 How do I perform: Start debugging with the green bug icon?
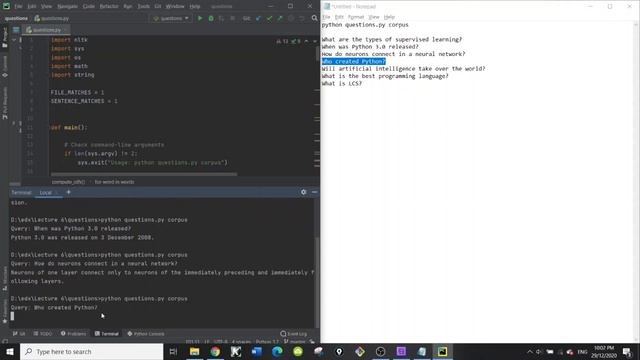click(211, 18)
